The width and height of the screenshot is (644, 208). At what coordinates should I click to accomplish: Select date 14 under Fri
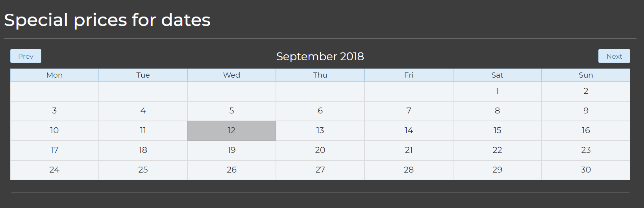409,131
